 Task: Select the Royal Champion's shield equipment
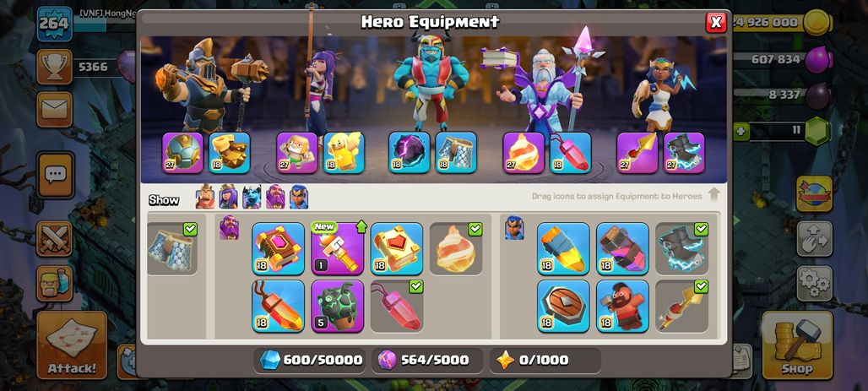click(x=563, y=306)
